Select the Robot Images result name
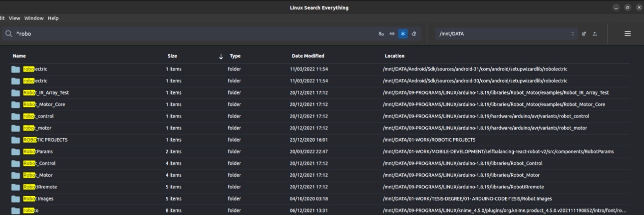 pyautogui.click(x=38, y=198)
